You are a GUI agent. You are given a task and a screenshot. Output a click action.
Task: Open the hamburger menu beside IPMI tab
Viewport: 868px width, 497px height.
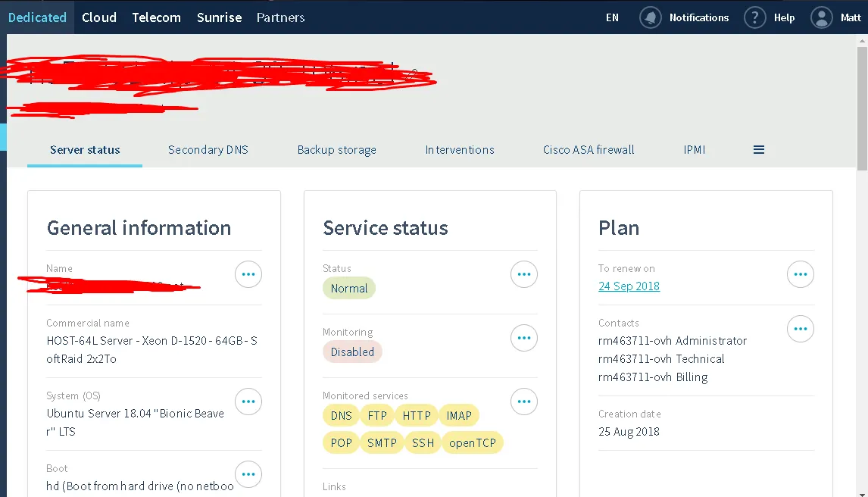tap(758, 150)
